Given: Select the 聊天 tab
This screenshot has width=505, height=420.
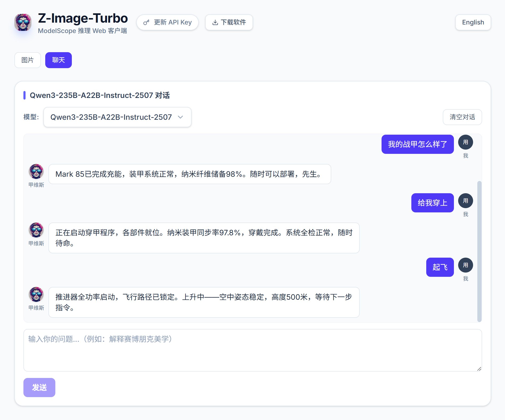Looking at the screenshot, I should tap(58, 60).
